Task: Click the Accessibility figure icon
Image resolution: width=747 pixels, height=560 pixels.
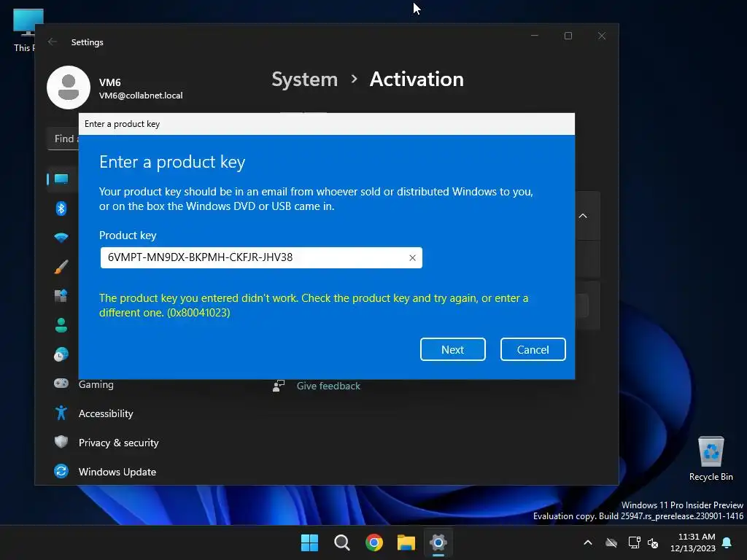Action: (61, 413)
